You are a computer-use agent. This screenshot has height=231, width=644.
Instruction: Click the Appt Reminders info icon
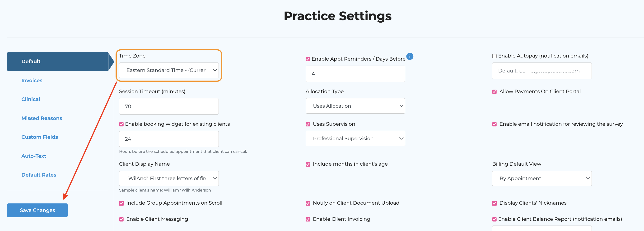tap(410, 56)
